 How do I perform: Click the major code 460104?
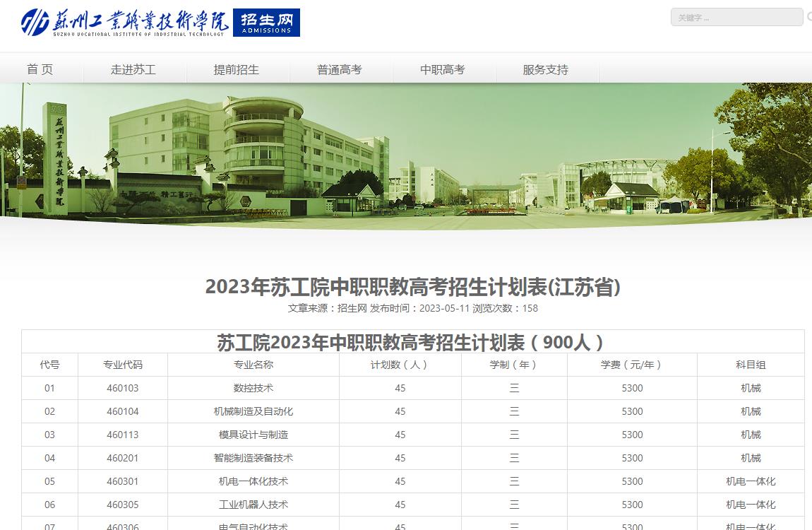123,411
